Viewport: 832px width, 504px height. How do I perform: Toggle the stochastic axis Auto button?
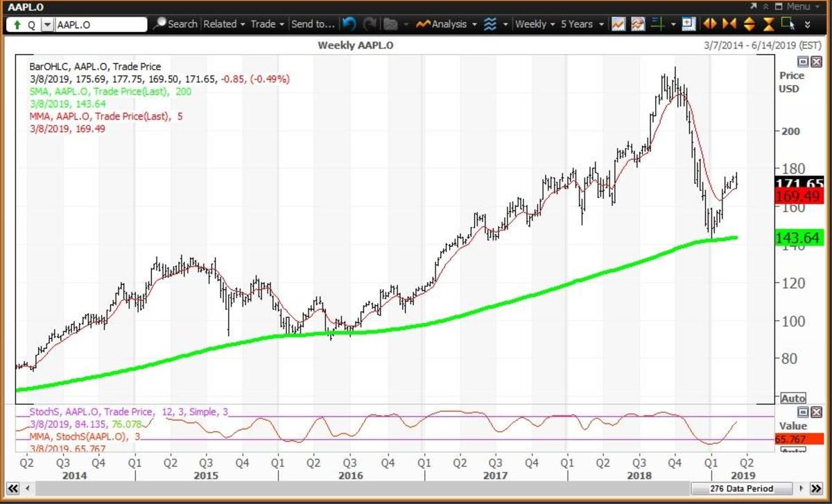(792, 450)
